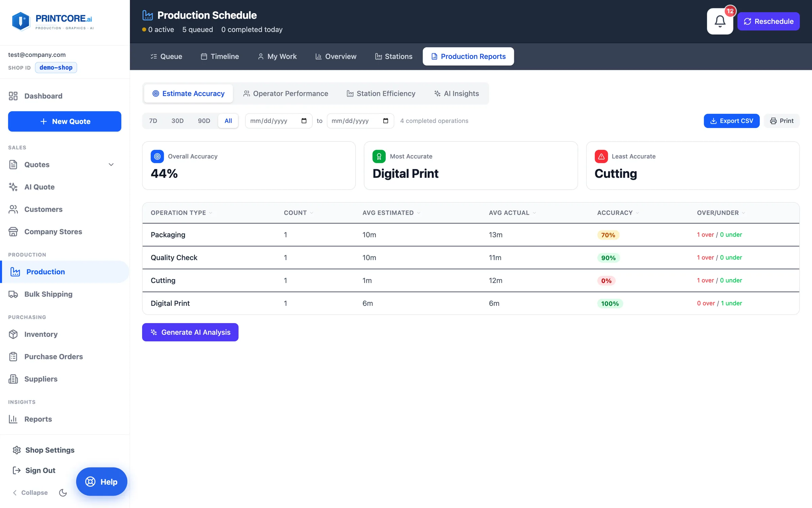The image size is (812, 508).
Task: Click the Least Accurate warning icon
Action: pyautogui.click(x=601, y=156)
